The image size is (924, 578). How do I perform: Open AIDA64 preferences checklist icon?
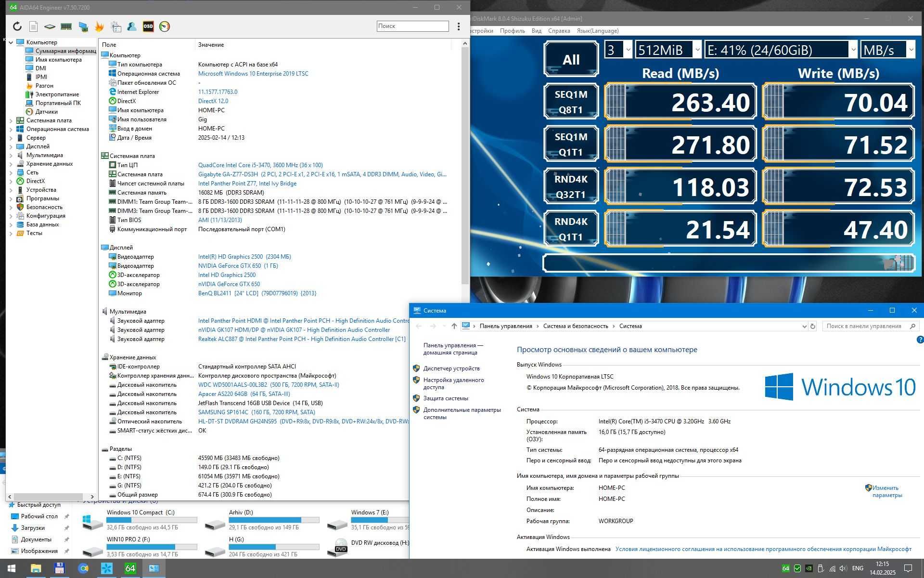(116, 26)
